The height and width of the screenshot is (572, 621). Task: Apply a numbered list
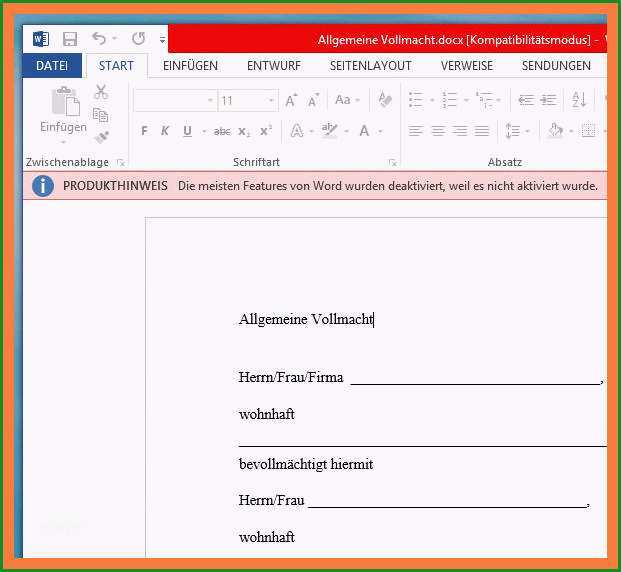pos(450,99)
